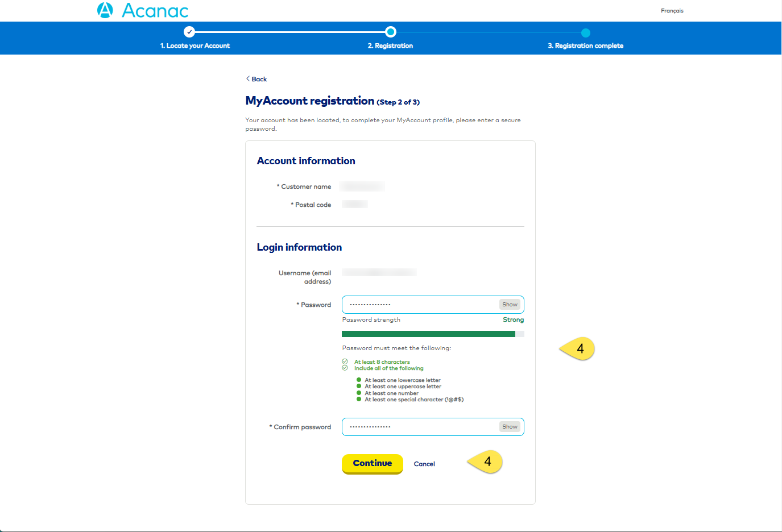Click the step 3 Registration complete circle
782x532 pixels.
tap(585, 33)
